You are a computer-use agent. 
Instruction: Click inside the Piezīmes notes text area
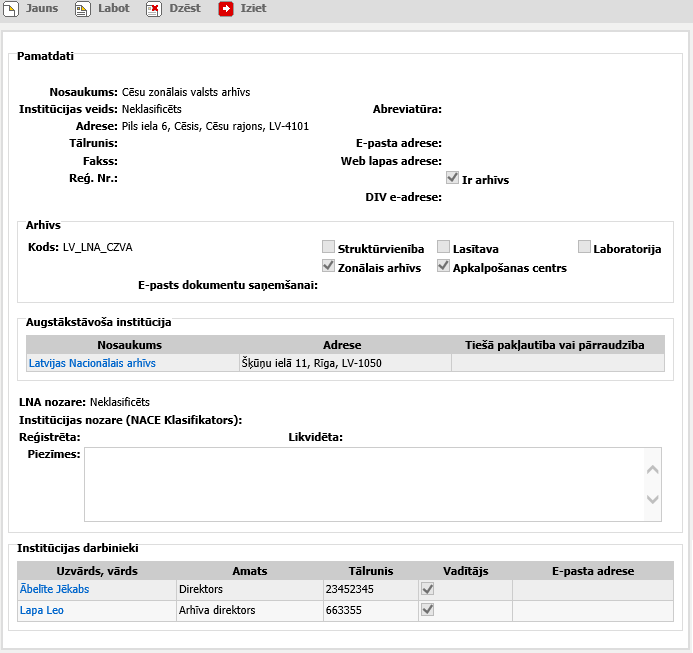(x=360, y=484)
